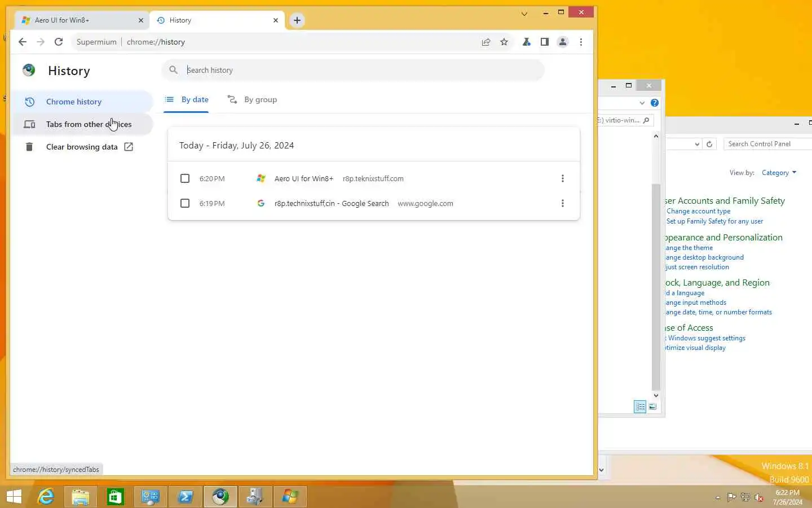812x508 pixels.
Task: Toggle the browser side panel icon
Action: tap(545, 42)
